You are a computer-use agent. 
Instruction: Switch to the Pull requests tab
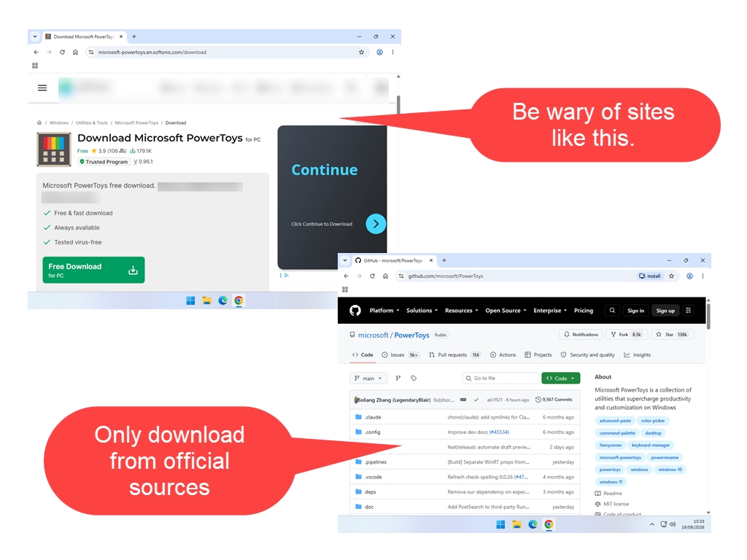454,355
